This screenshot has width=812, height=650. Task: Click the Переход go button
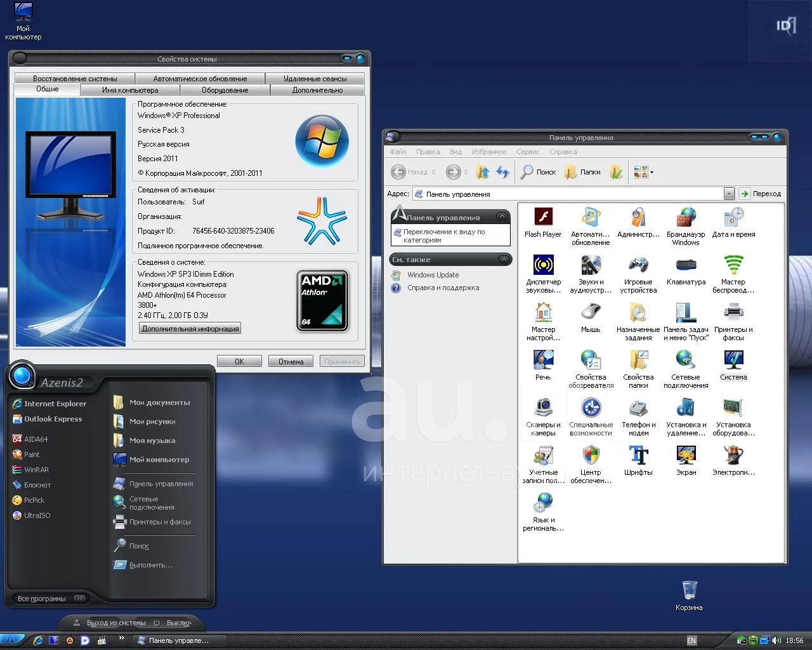pyautogui.click(x=760, y=194)
